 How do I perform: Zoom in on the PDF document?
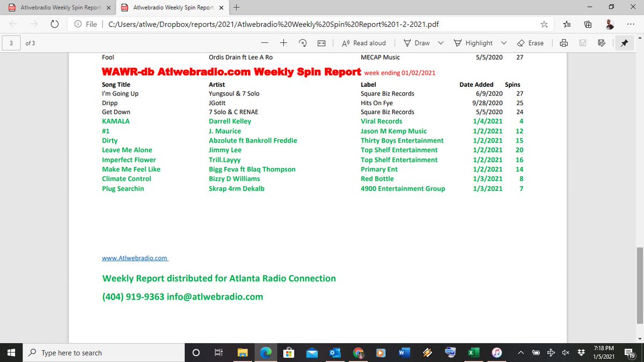[x=283, y=42]
